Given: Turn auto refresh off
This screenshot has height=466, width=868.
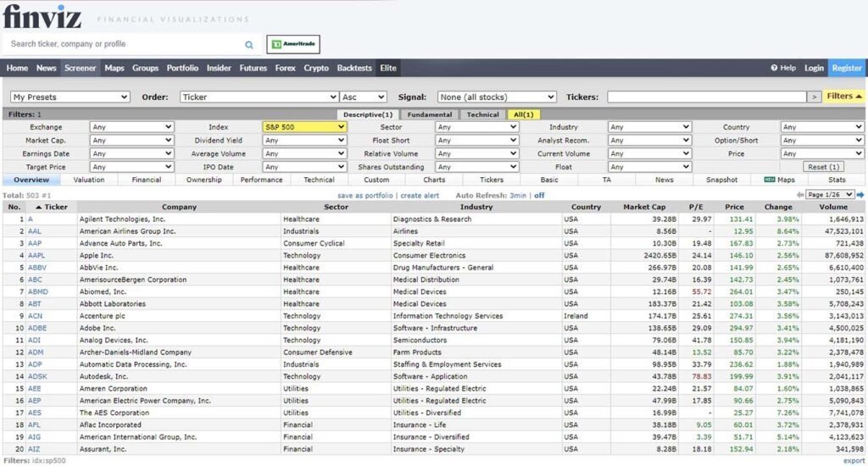Looking at the screenshot, I should (x=539, y=196).
